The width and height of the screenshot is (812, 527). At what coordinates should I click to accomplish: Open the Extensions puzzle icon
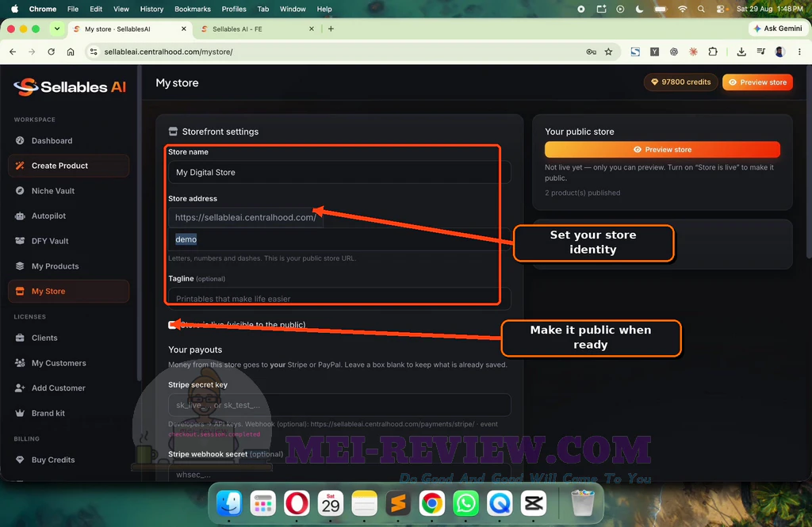click(713, 52)
